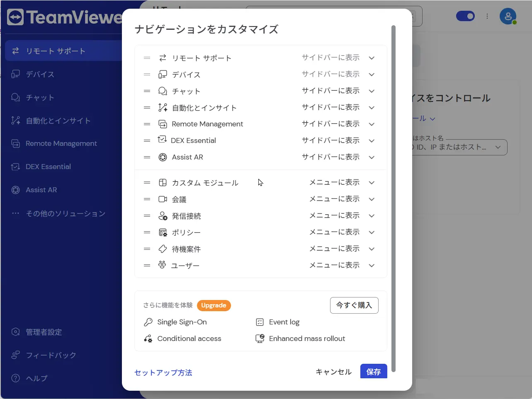Click the Enhanced mass rollout icon
This screenshot has width=532, height=399.
[260, 339]
